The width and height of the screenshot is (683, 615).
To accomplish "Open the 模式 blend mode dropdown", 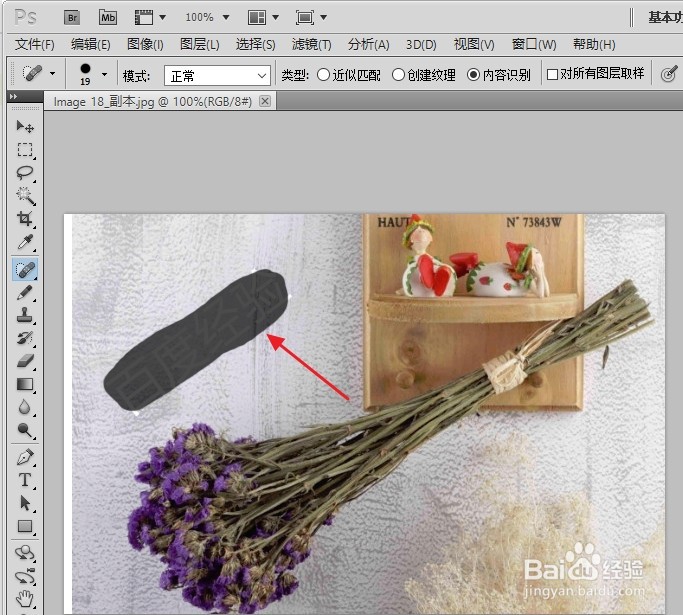I will [217, 76].
